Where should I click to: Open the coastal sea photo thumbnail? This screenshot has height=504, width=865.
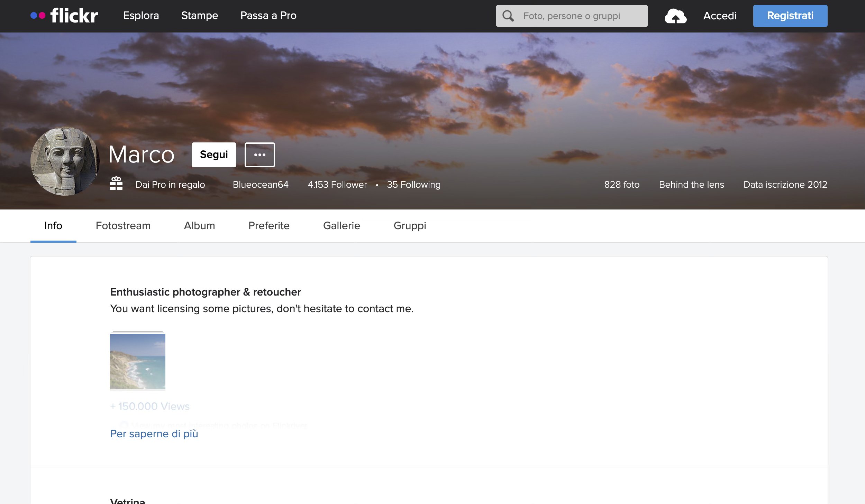pyautogui.click(x=137, y=361)
